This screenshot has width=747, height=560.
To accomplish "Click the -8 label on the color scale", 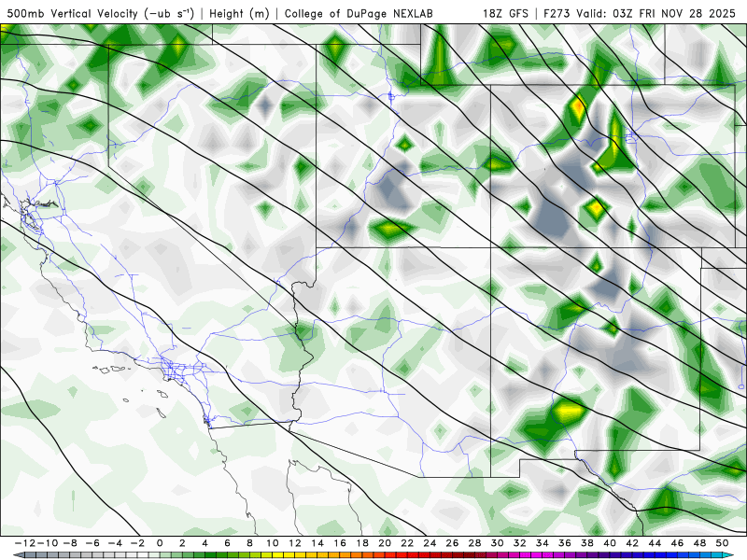I will [x=70, y=543].
